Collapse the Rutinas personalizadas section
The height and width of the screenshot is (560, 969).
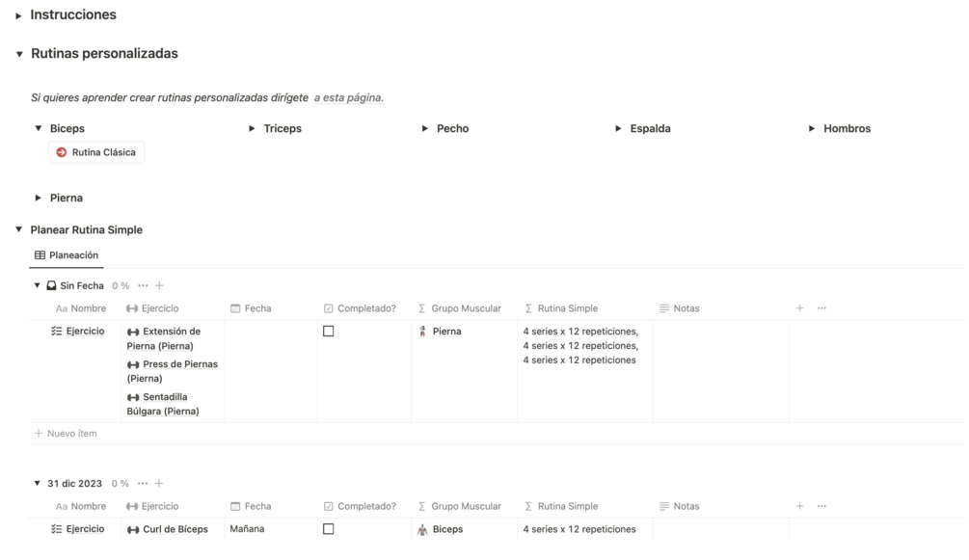coord(18,54)
